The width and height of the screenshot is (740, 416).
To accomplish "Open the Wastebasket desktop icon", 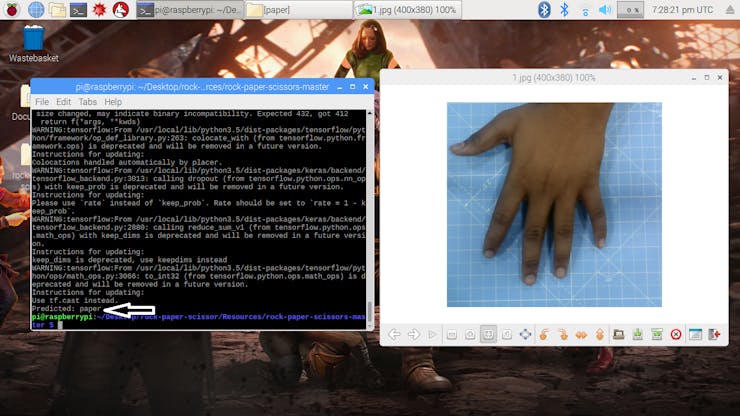I will point(34,43).
